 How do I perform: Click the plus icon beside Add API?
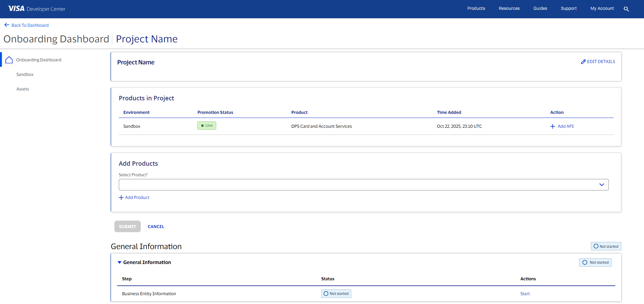pos(552,126)
